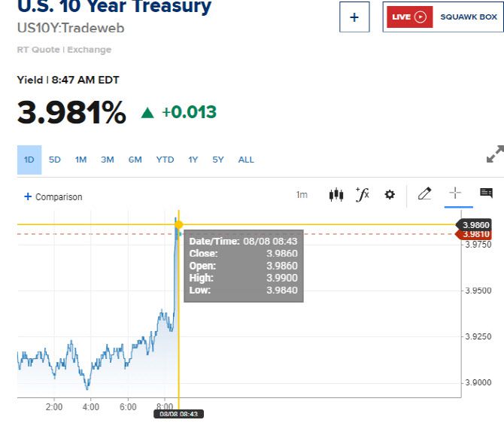Open the fx studies indicator menu
The height and width of the screenshot is (432, 504).
pos(363,195)
